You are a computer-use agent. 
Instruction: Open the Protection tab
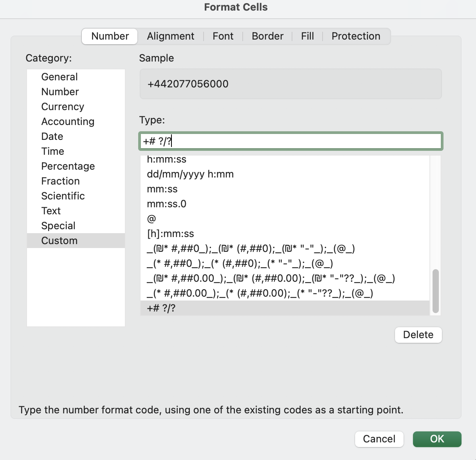(x=355, y=36)
